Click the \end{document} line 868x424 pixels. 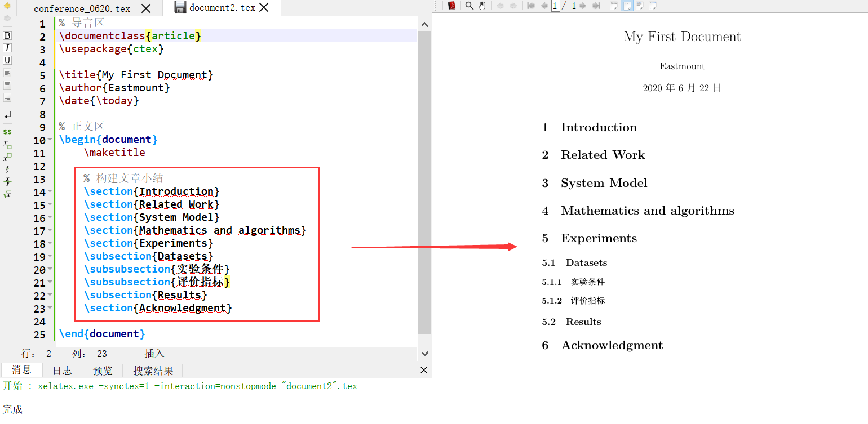[102, 334]
